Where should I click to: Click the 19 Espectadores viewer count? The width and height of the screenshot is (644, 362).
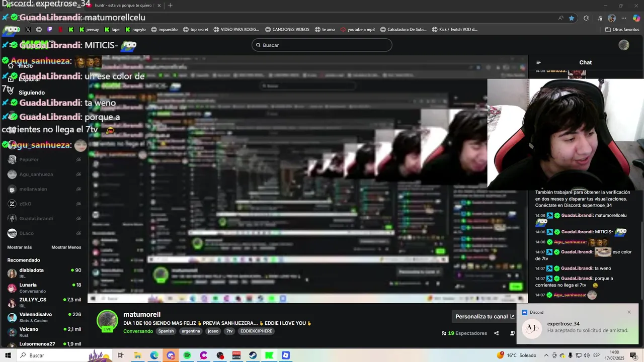(x=464, y=333)
